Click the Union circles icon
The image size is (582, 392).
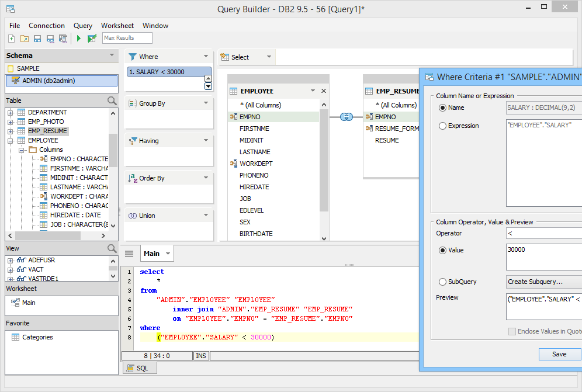pos(133,216)
